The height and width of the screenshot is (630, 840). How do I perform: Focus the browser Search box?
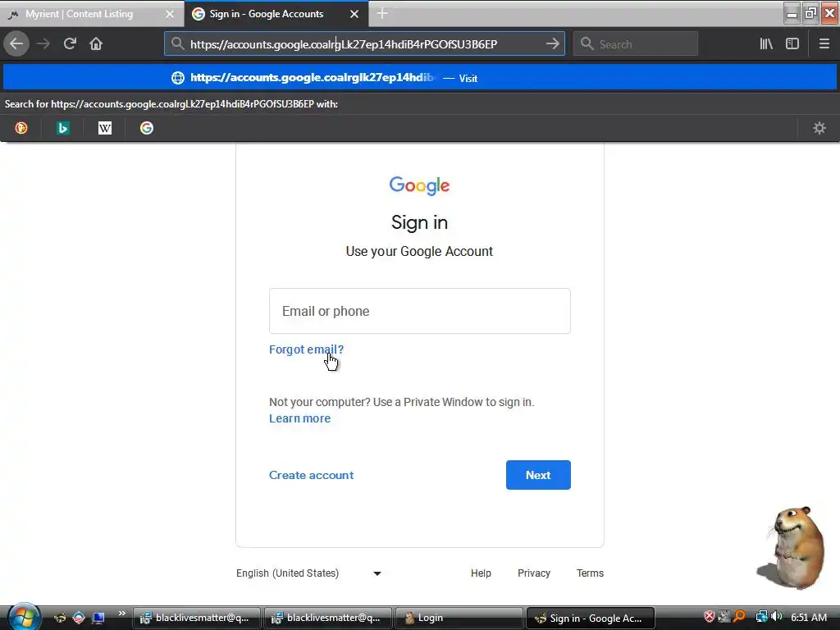[x=636, y=44]
